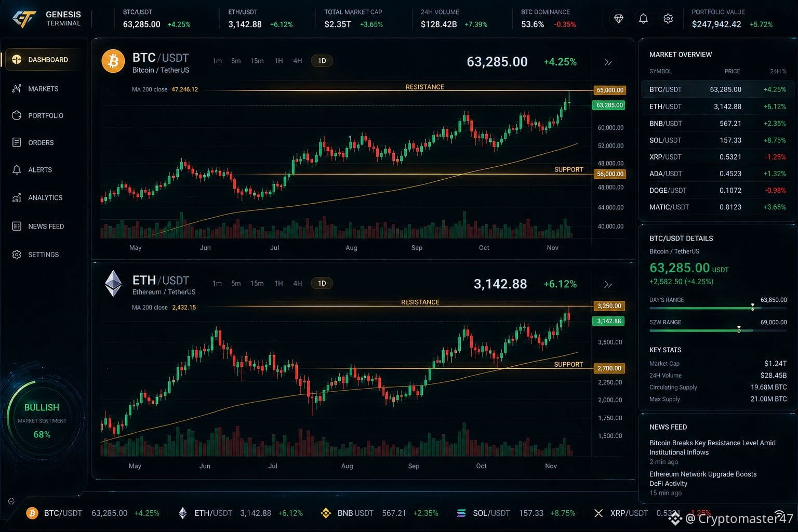Click the BNB icon in bottom ticker
This screenshot has width=798, height=532.
[x=326, y=513]
